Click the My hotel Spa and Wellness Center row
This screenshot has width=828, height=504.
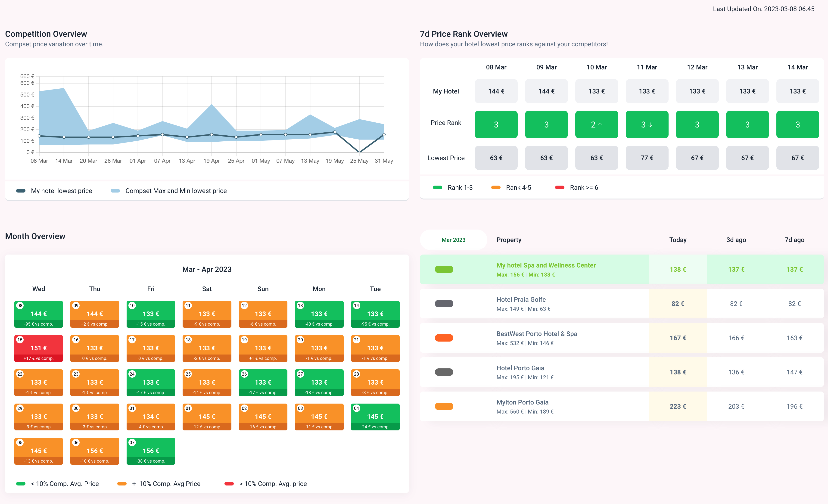(x=622, y=270)
